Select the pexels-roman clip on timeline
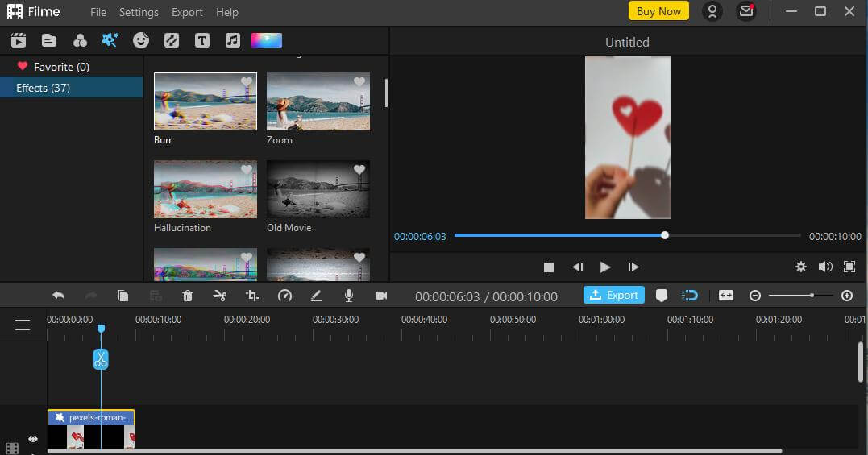The image size is (868, 455). (x=91, y=428)
